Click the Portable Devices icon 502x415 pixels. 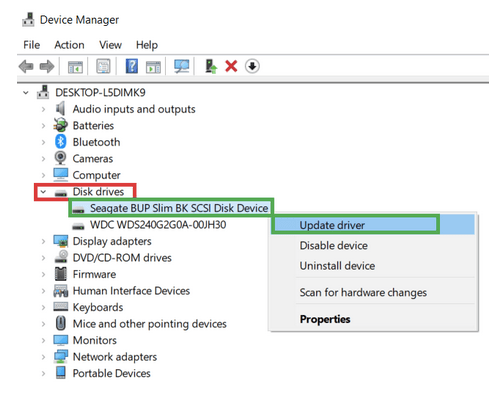pos(61,373)
